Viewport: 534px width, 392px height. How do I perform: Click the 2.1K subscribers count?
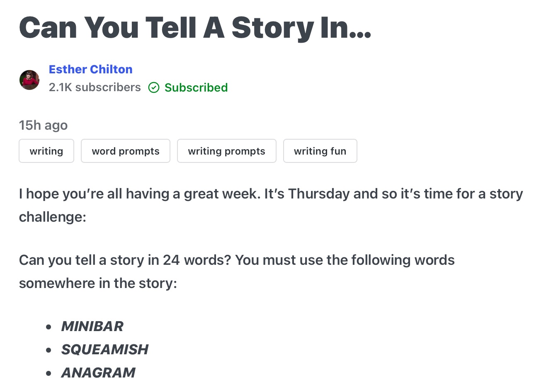95,87
